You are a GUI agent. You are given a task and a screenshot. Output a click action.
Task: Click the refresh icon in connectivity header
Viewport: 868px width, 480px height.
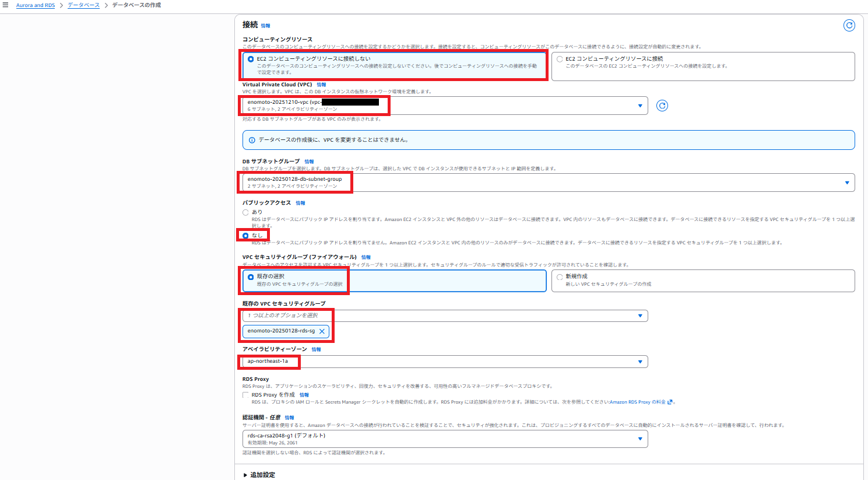pos(849,25)
